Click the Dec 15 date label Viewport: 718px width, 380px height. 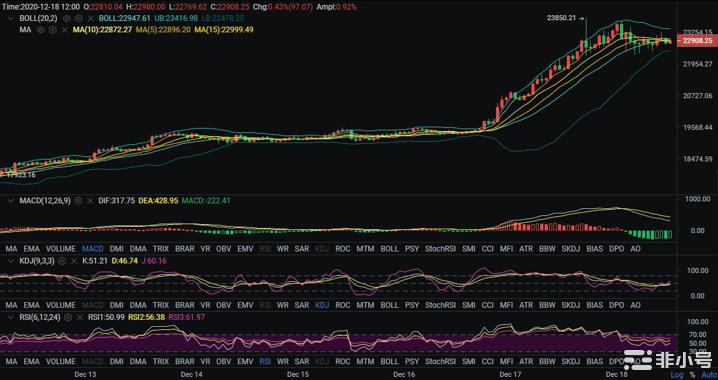(298, 375)
